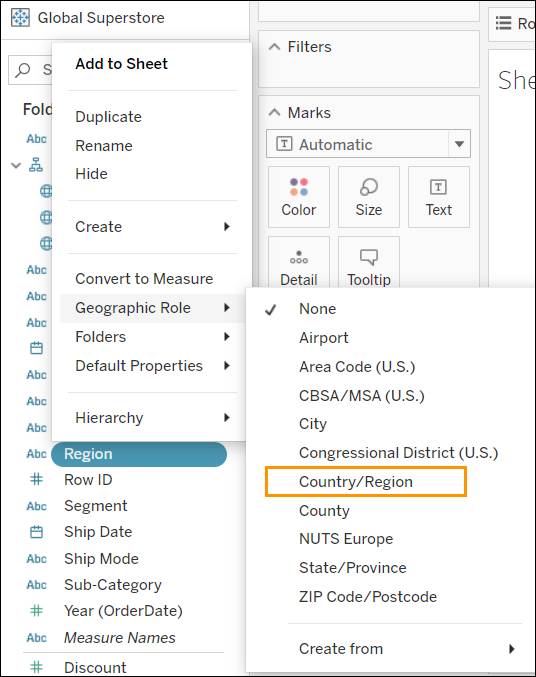This screenshot has height=677, width=536.
Task: Click the Abc icon beside Segment
Action: tap(36, 506)
